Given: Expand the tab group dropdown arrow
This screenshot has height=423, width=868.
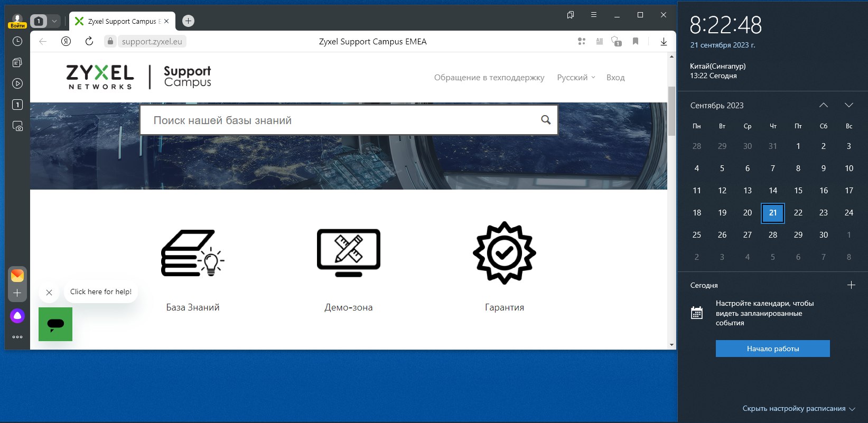Looking at the screenshot, I should click(x=54, y=21).
